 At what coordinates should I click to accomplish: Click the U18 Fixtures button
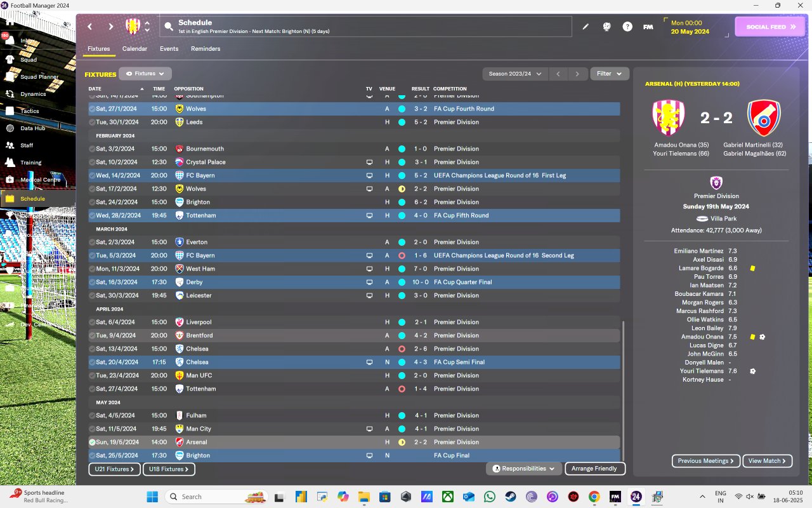tap(169, 469)
